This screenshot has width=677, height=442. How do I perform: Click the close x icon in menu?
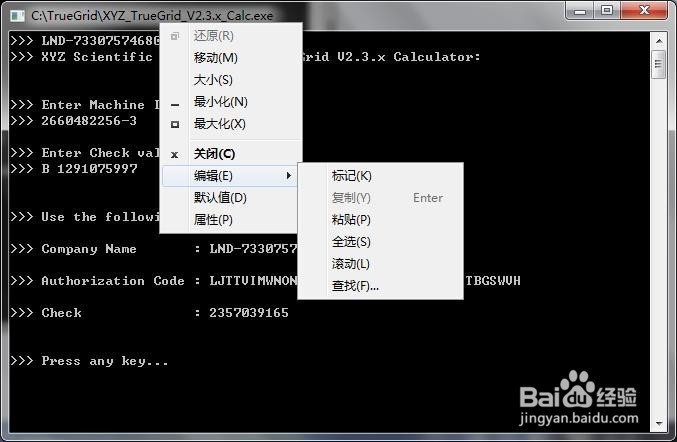tap(174, 155)
